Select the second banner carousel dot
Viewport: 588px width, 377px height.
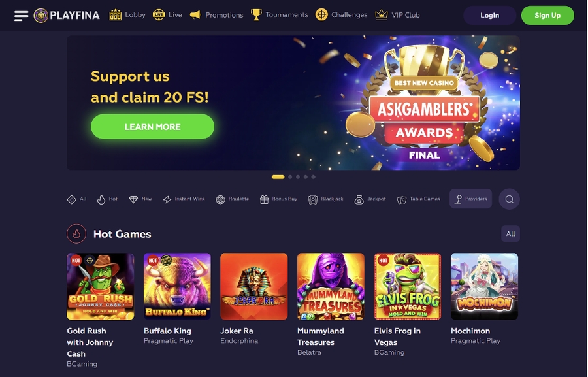coord(290,177)
